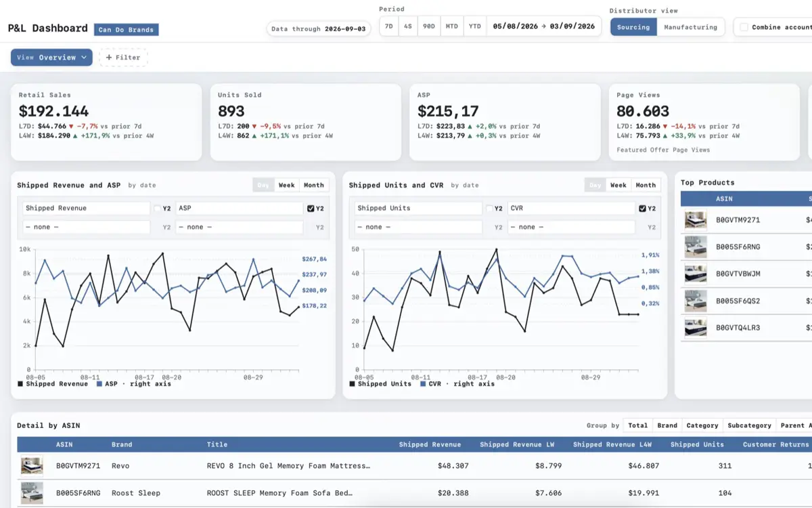The height and width of the screenshot is (508, 812).
Task: Select the 90D period option
Action: pyautogui.click(x=429, y=26)
